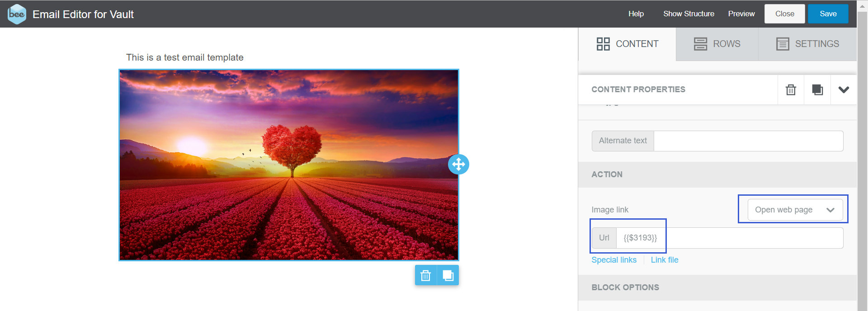Open Preview in the top bar
Image resolution: width=868 pixels, height=311 pixels.
[x=741, y=14]
